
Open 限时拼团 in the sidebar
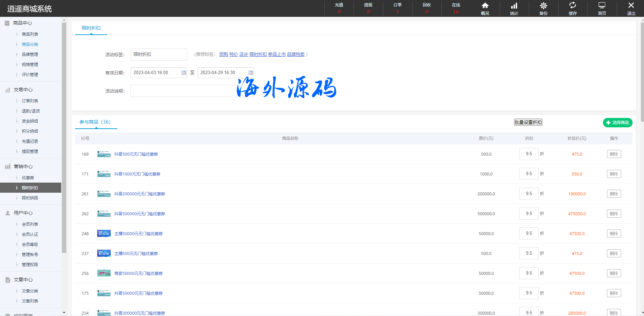30,198
